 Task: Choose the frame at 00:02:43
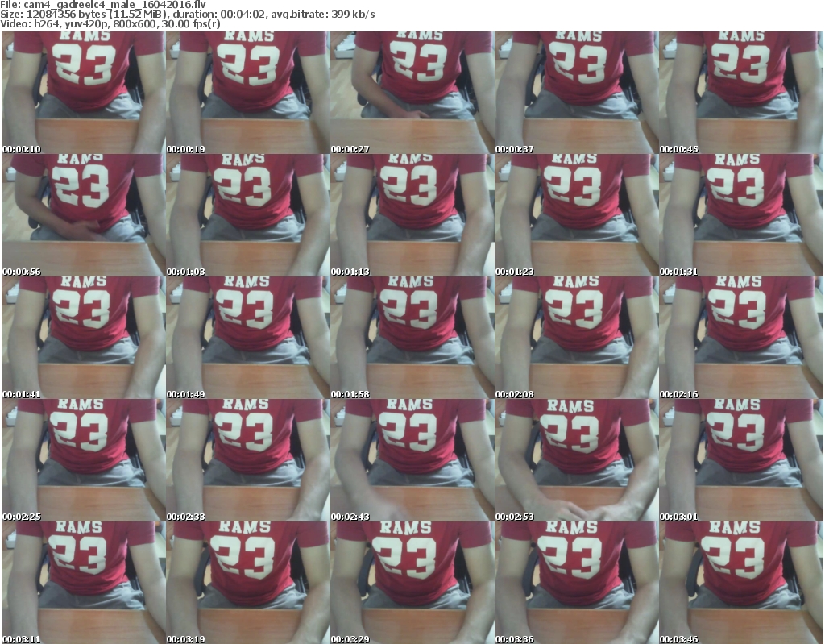click(x=412, y=461)
